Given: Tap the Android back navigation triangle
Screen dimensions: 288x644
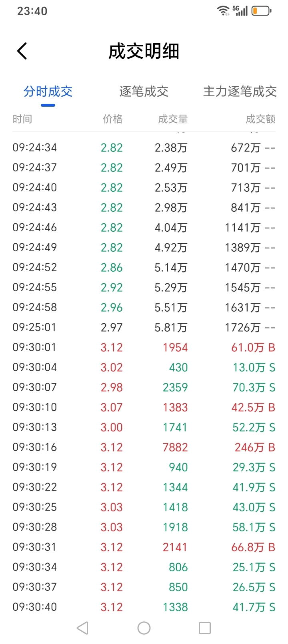Looking at the screenshot, I should (x=82, y=628).
